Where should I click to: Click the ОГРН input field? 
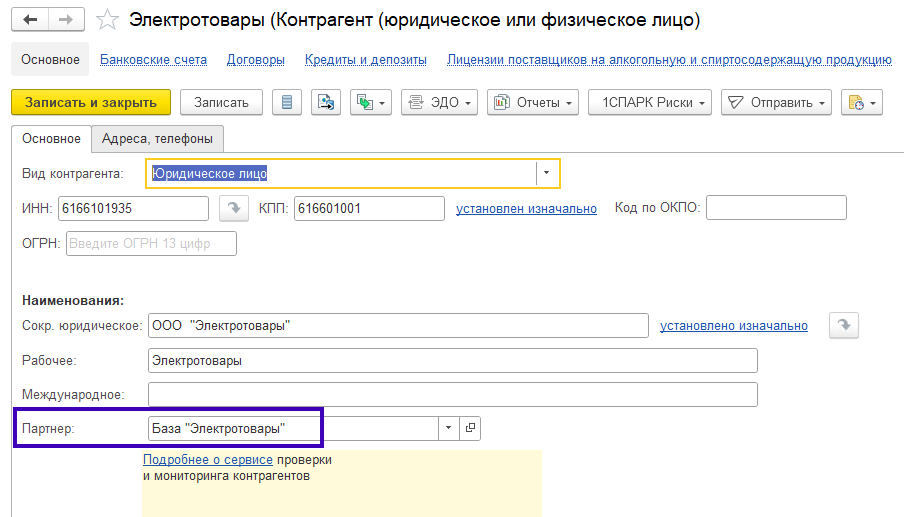(x=151, y=243)
